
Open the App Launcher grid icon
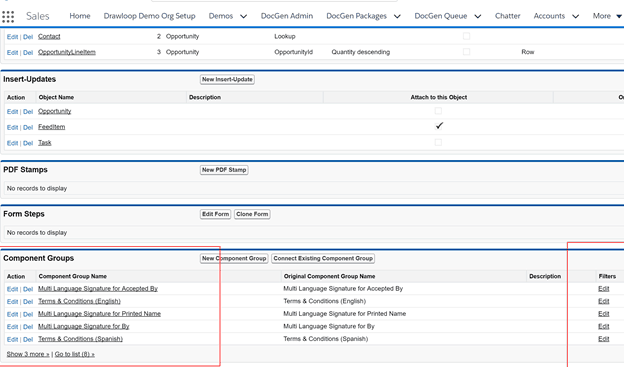[8, 17]
